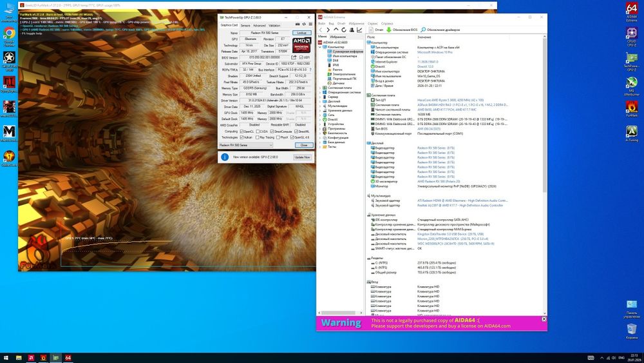Open the A-Tuning desktop shortcut
644x363 pixels.
[x=632, y=133]
